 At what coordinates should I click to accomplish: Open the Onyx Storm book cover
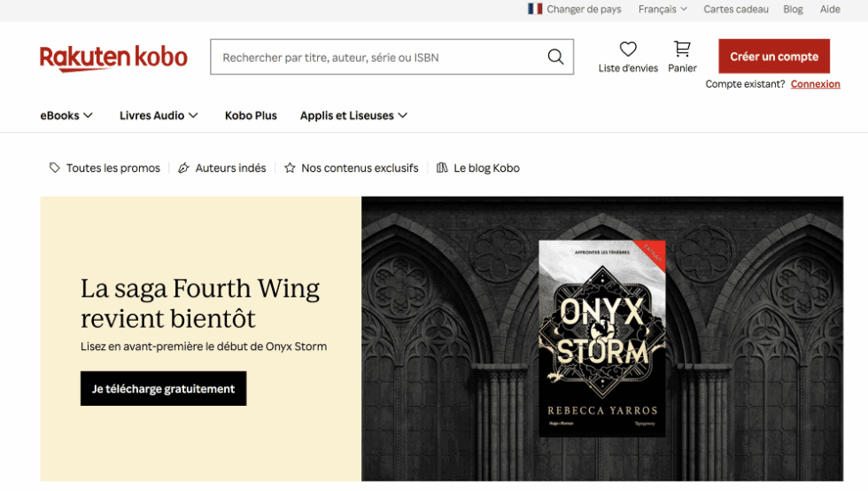click(x=601, y=338)
